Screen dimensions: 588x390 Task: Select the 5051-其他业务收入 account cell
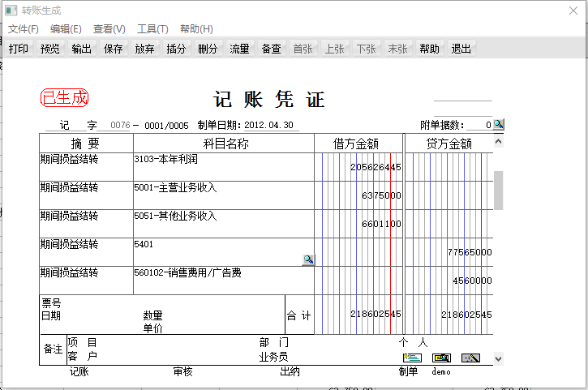[x=224, y=224]
